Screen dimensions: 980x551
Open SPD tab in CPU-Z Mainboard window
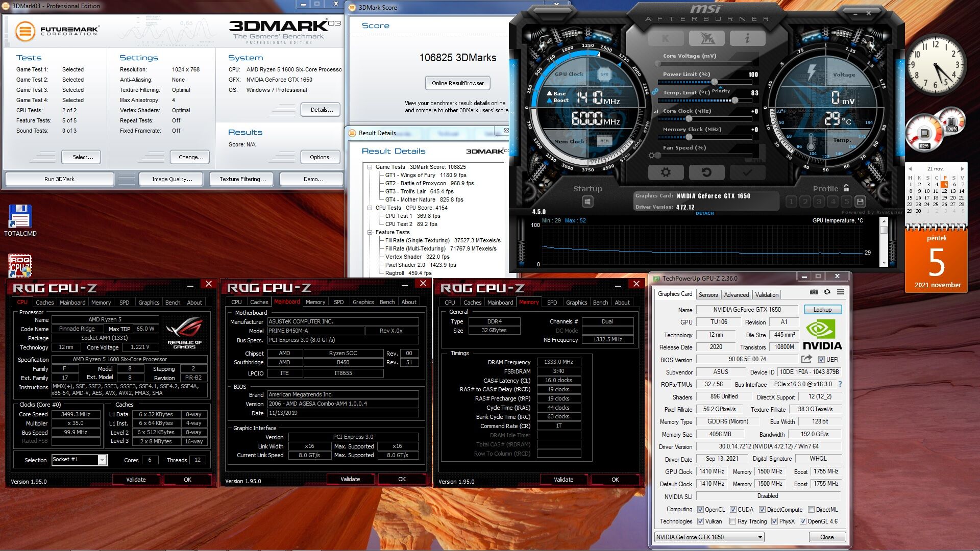(338, 303)
